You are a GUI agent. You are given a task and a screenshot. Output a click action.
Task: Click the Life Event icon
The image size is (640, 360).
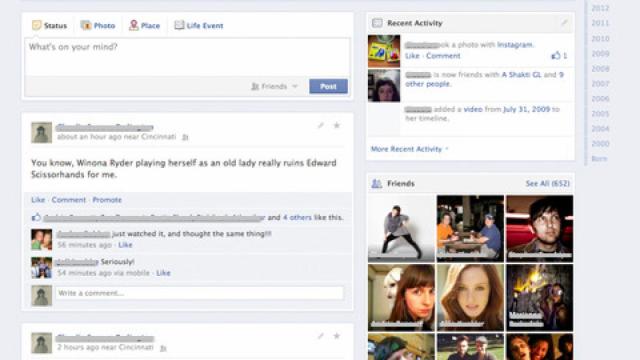coord(179,25)
